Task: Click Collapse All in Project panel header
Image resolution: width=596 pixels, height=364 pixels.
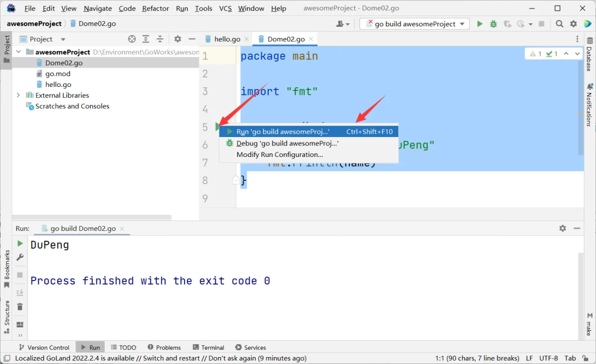Action: click(160, 39)
